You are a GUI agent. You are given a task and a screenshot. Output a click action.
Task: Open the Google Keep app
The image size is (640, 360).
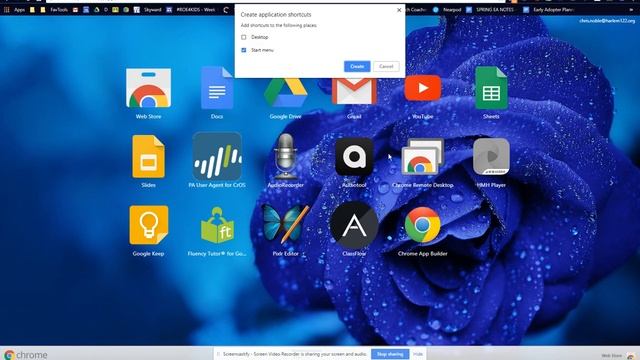[x=148, y=225]
